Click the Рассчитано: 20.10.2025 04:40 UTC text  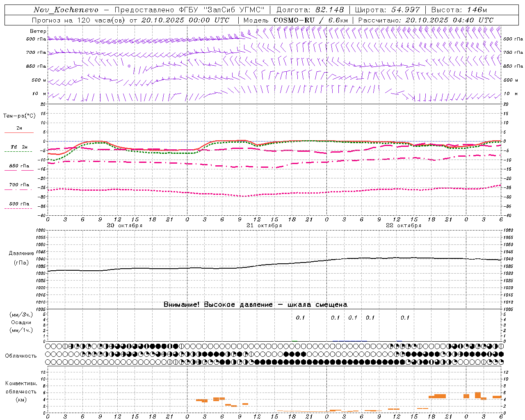pyautogui.click(x=426, y=20)
